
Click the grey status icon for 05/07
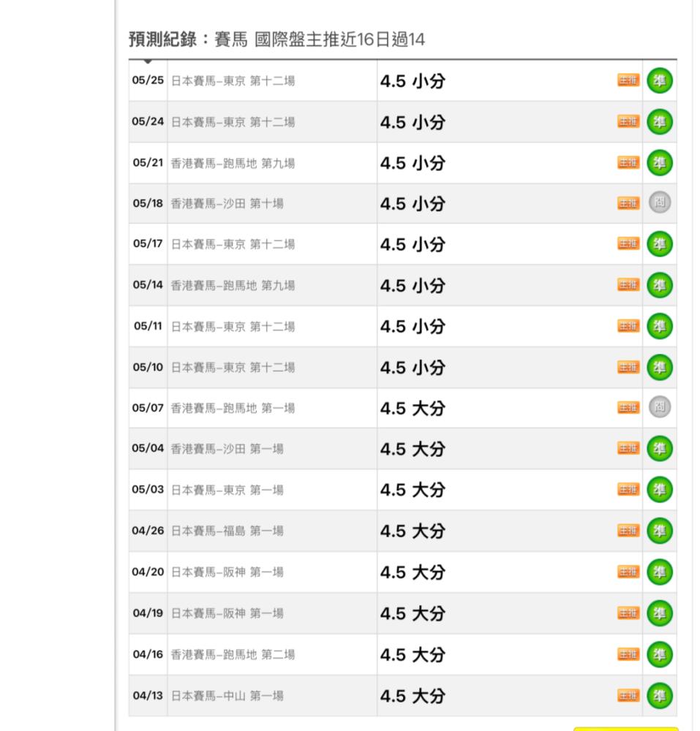point(660,406)
